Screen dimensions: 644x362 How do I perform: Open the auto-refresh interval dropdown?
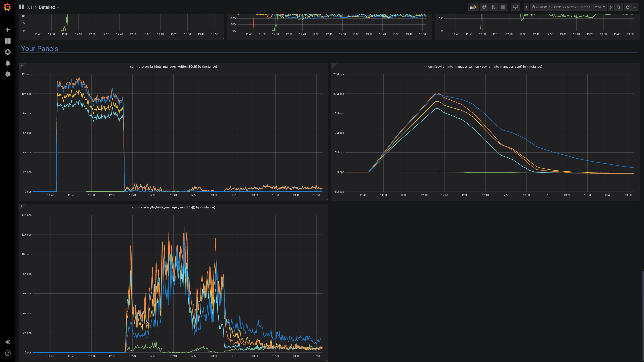[635, 7]
